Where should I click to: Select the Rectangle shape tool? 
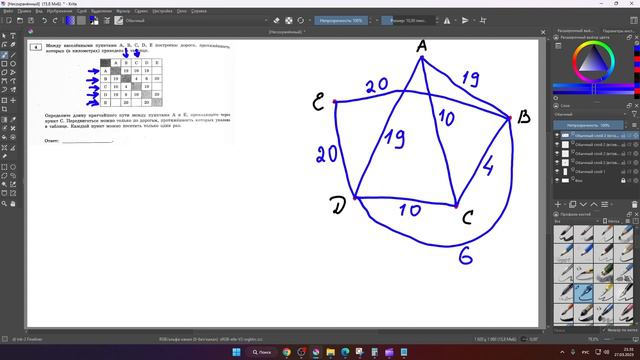[4, 64]
